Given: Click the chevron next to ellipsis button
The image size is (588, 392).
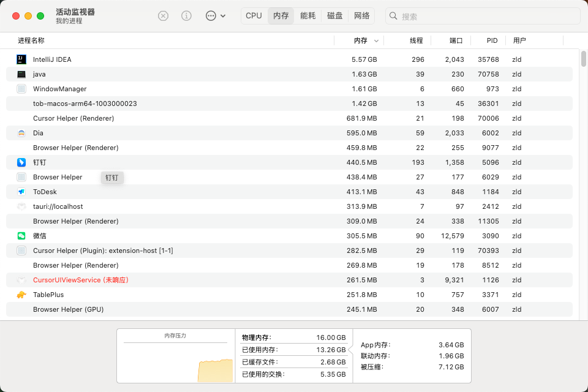Looking at the screenshot, I should [x=223, y=16].
